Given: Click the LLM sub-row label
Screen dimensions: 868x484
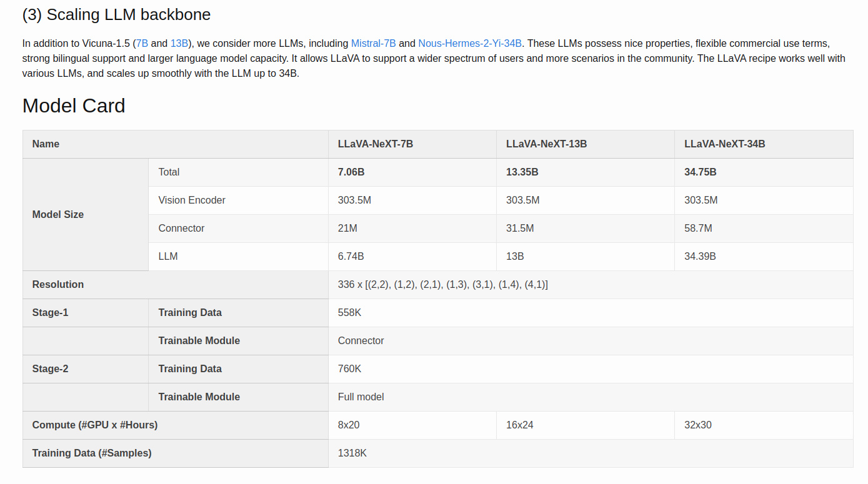Looking at the screenshot, I should tap(167, 256).
